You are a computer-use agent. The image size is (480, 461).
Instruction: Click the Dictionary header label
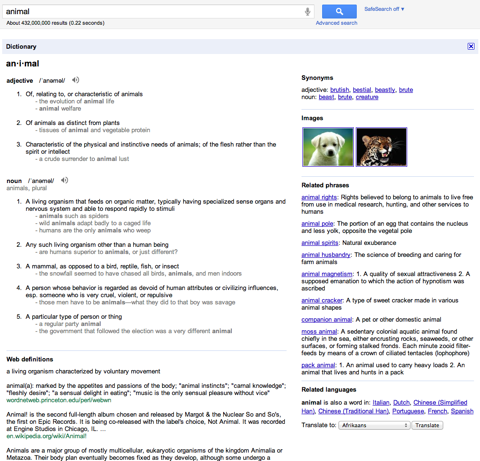(21, 47)
